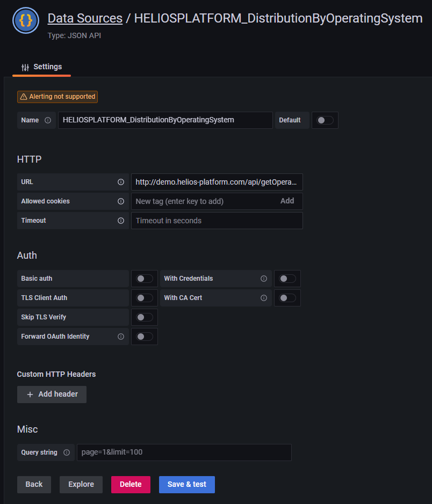Screen dimensions: 432x504
Task: Turn on the With CA Cert switch
Action: [287, 298]
